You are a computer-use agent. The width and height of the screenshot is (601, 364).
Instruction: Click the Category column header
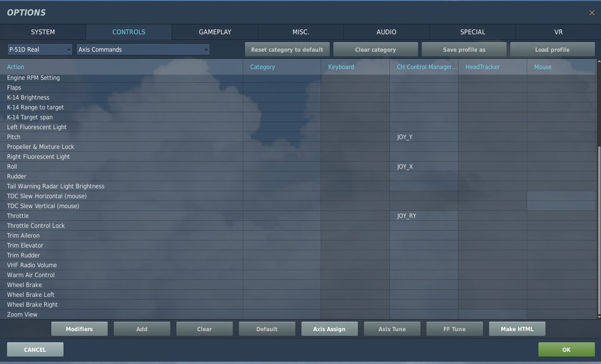tap(282, 67)
